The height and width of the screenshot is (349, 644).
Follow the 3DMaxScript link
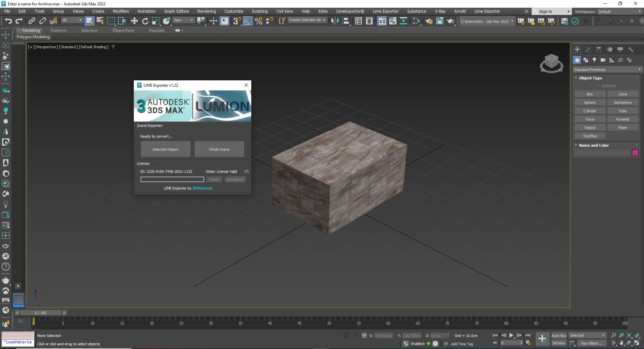202,188
